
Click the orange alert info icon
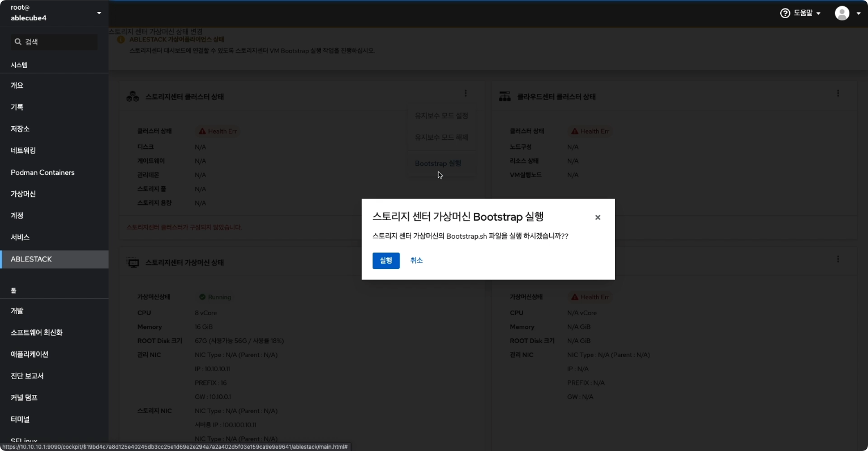pyautogui.click(x=121, y=40)
